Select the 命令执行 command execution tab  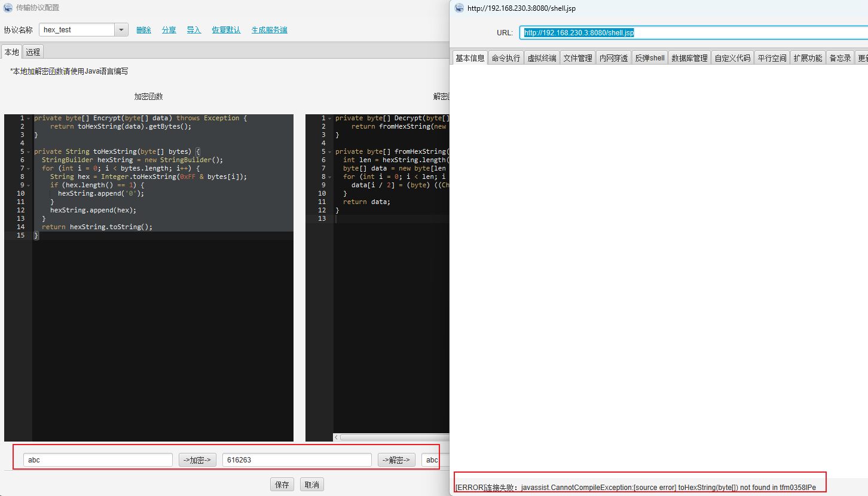click(506, 57)
